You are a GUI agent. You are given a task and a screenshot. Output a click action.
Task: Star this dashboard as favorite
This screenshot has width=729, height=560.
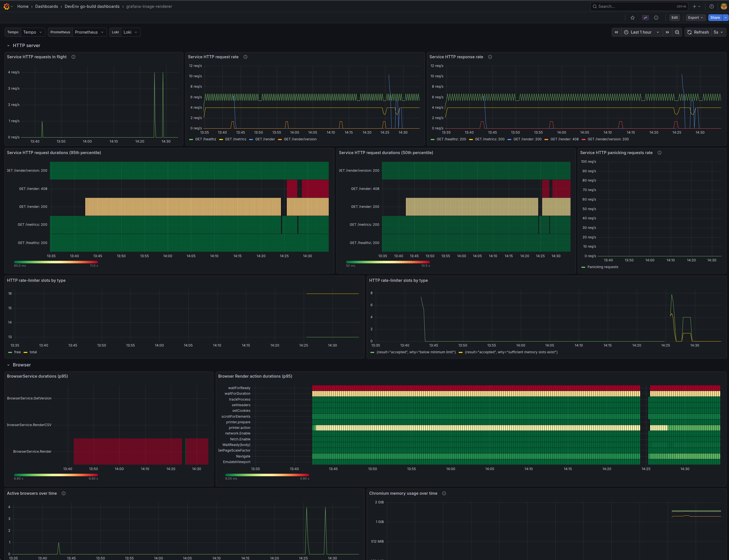(x=632, y=18)
